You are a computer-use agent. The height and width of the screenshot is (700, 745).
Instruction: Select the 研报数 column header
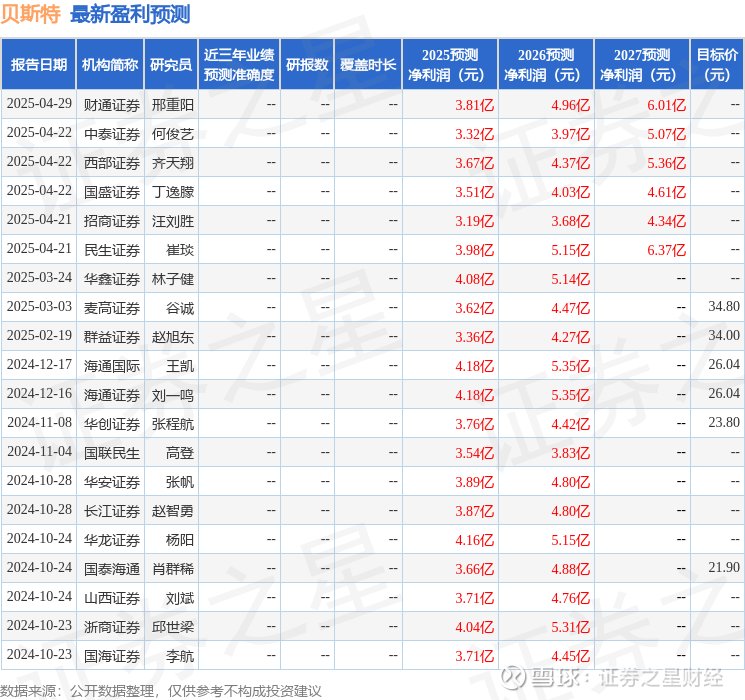click(x=307, y=64)
